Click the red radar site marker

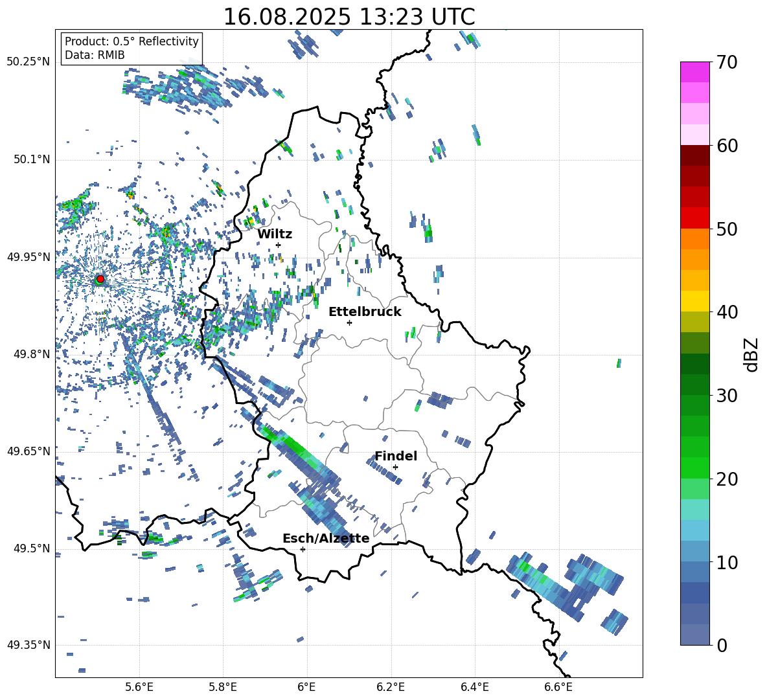tap(100, 279)
